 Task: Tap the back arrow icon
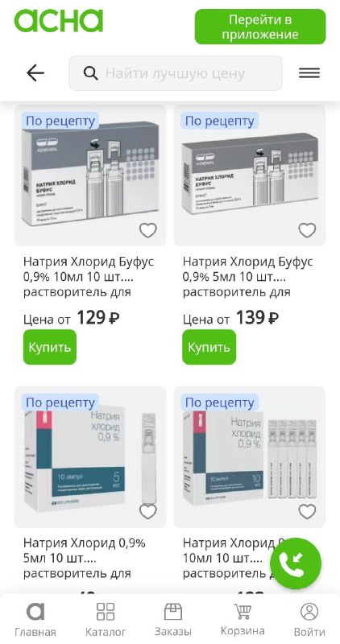click(x=35, y=73)
